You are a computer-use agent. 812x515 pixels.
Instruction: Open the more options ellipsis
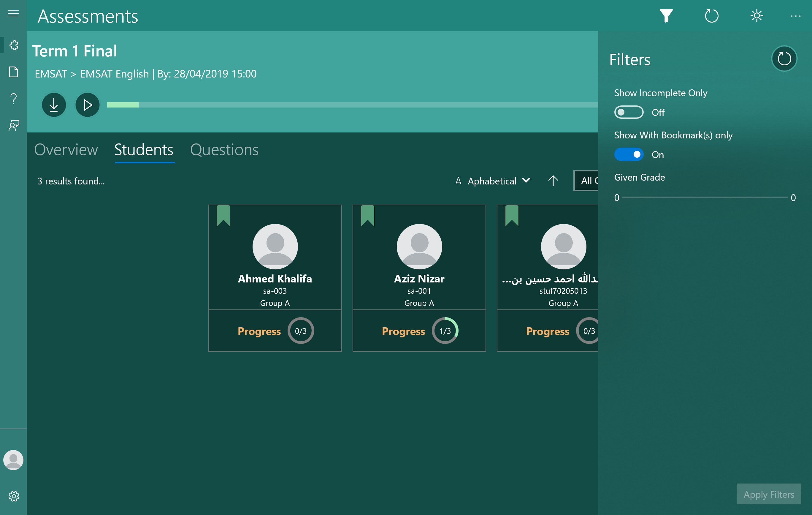click(x=795, y=16)
